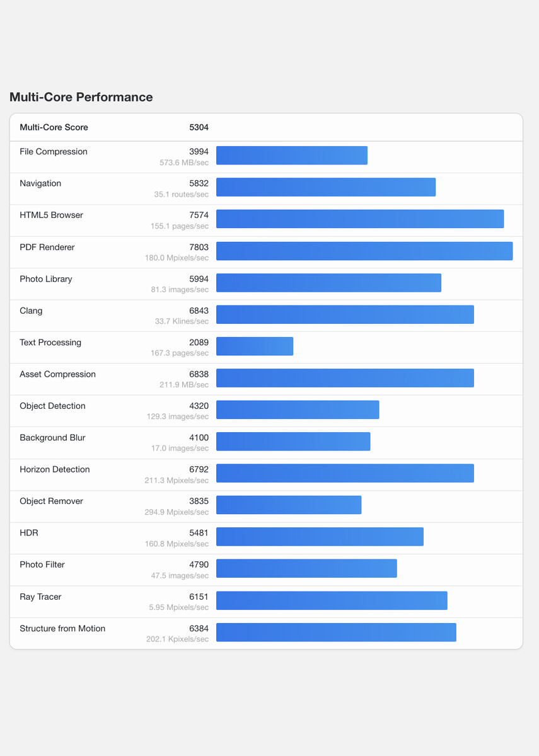
Task: Click the Photo Filter score 4790
Action: (x=199, y=565)
